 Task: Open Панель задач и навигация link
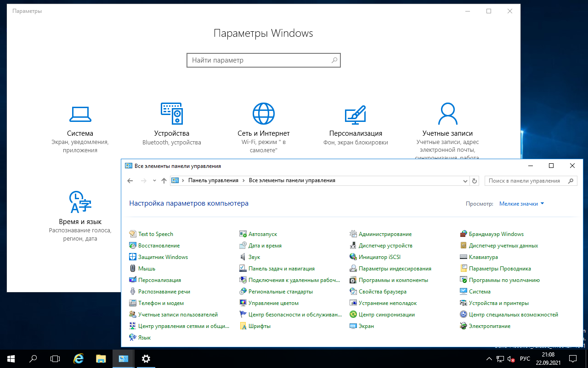pyautogui.click(x=282, y=269)
